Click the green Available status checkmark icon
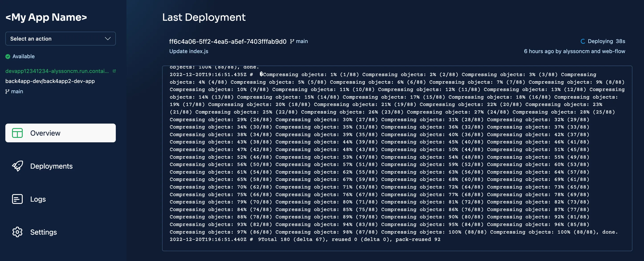Image resolution: width=644 pixels, height=261 pixels. point(8,56)
